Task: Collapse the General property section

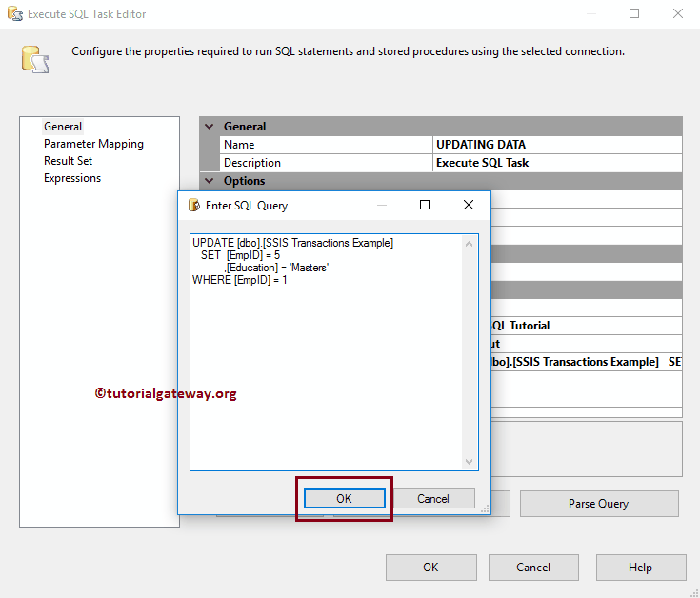Action: [209, 127]
